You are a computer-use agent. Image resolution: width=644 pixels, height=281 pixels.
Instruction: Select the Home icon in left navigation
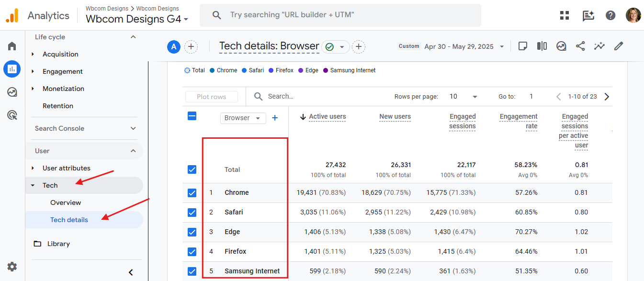[12, 45]
